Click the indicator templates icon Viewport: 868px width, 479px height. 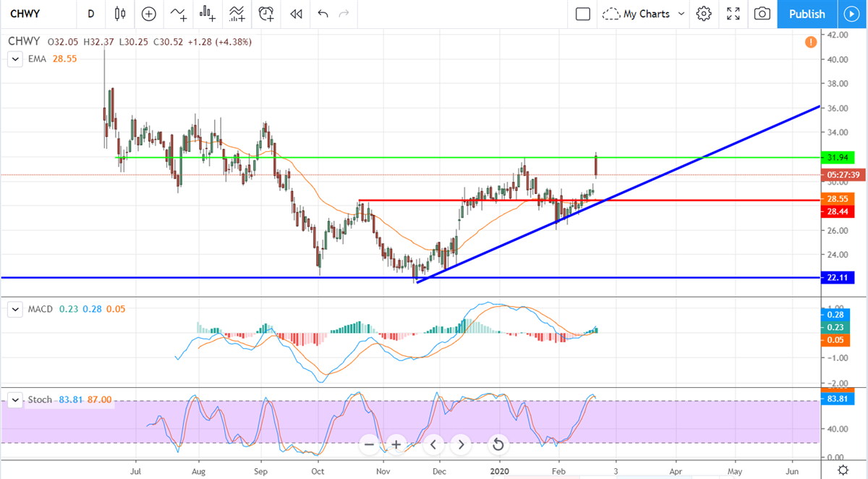tap(237, 14)
